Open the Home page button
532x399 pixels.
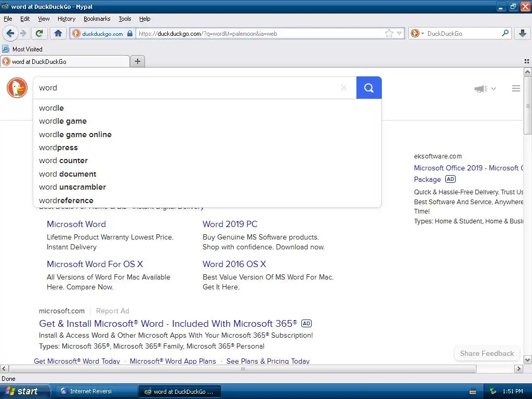coord(58,33)
